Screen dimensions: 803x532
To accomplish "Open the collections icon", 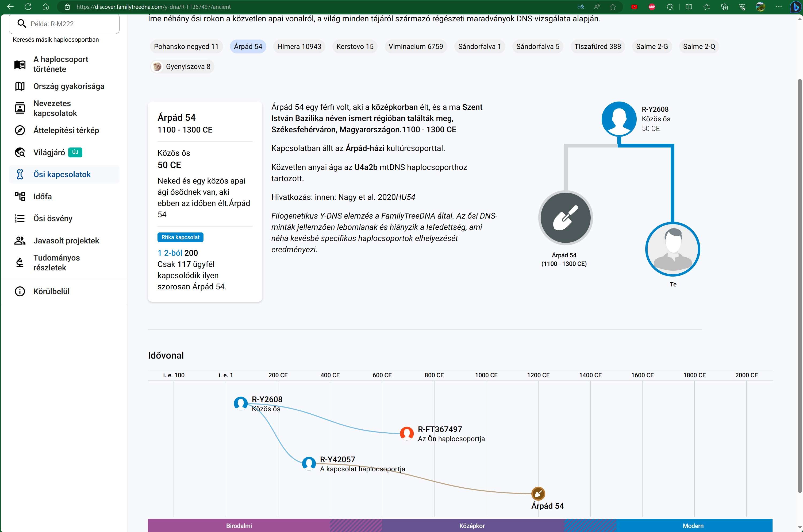I will coord(725,7).
